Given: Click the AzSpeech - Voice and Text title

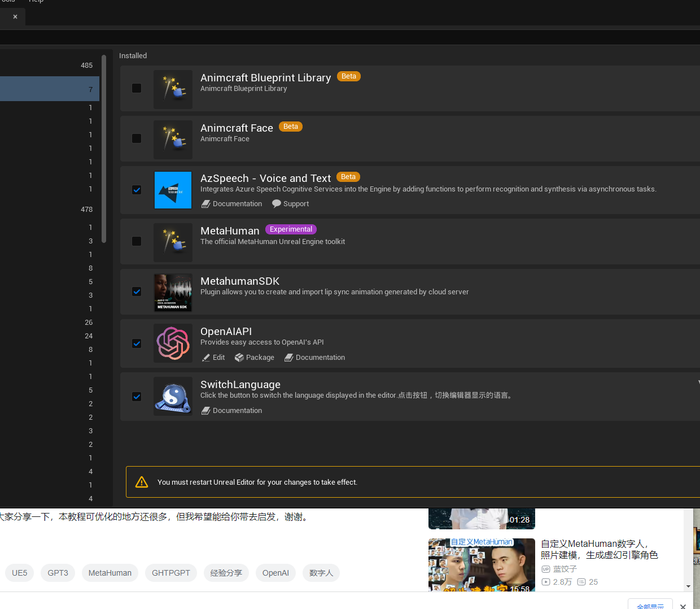Looking at the screenshot, I should [x=266, y=178].
